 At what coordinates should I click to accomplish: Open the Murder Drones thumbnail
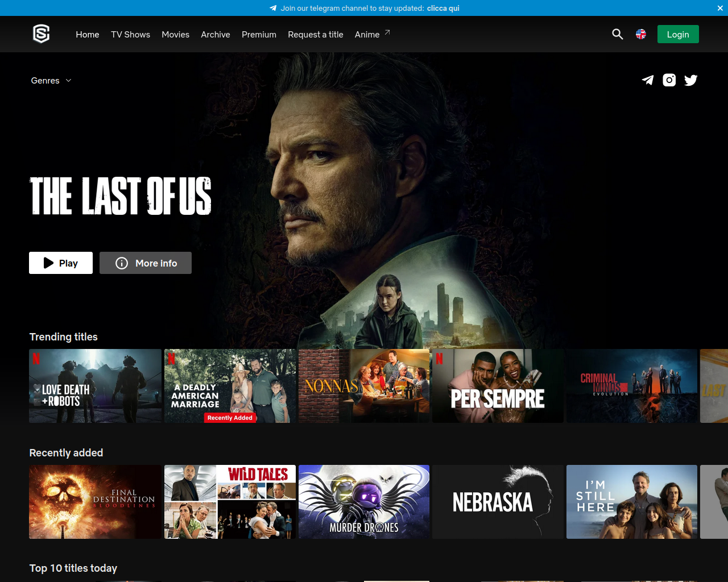click(x=364, y=502)
